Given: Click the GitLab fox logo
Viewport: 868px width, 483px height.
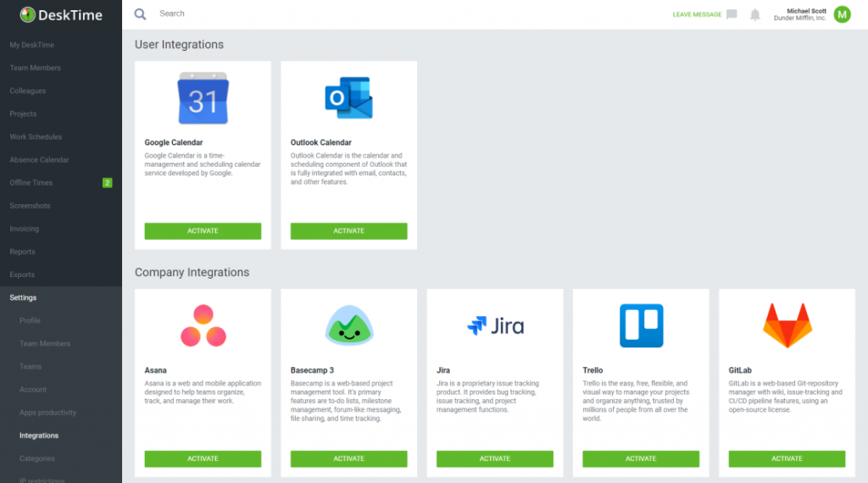Looking at the screenshot, I should pyautogui.click(x=787, y=325).
